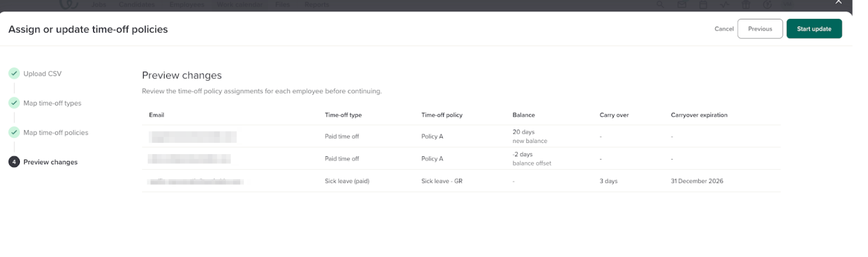This screenshot has height=257, width=868.
Task: Open the Employees menu item
Action: [x=187, y=5]
